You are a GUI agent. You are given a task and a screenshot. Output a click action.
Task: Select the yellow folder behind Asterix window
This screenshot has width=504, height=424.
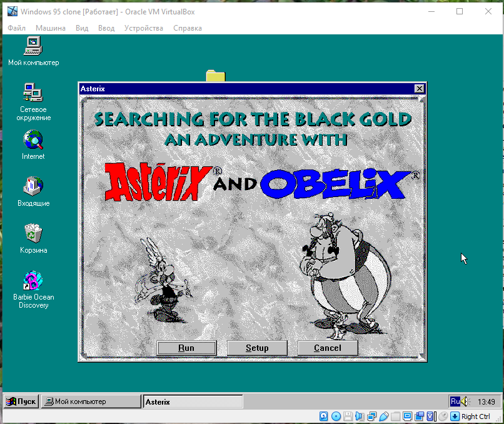click(216, 76)
